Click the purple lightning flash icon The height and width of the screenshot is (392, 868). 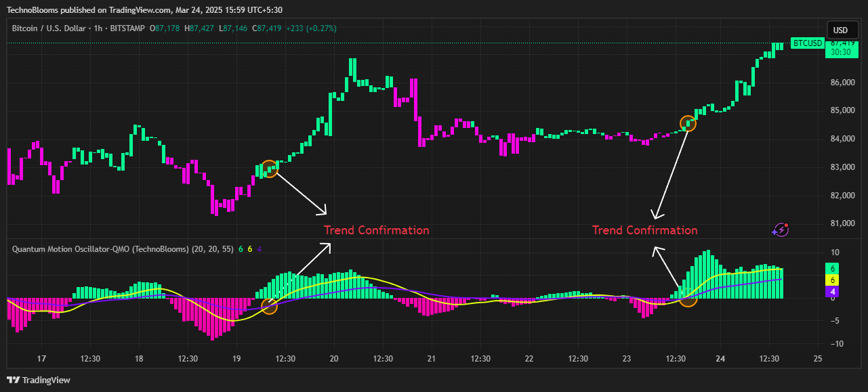pyautogui.click(x=781, y=230)
